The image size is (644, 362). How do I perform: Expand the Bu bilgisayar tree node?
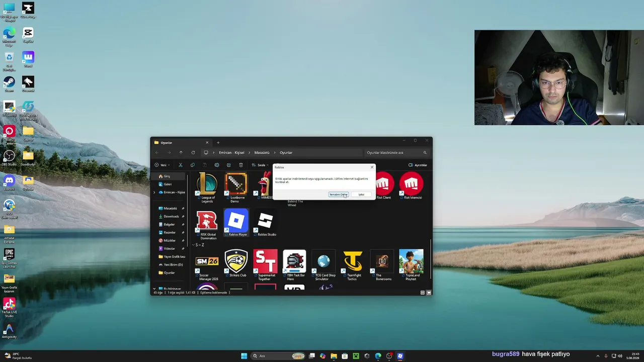(x=154, y=289)
